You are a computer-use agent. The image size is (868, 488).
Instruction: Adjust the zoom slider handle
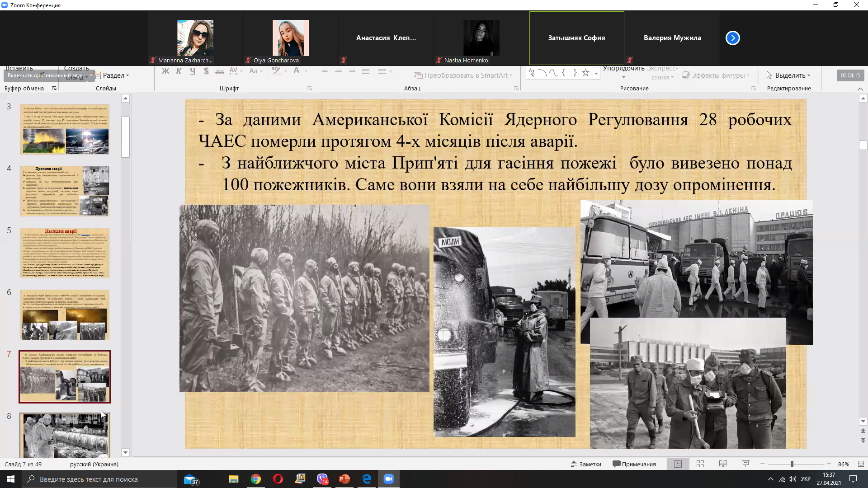click(x=792, y=464)
